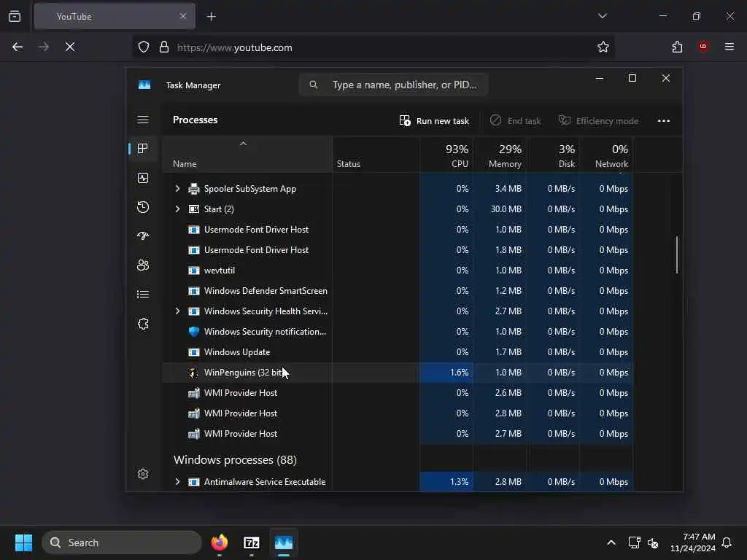The width and height of the screenshot is (747, 560).
Task: Open the Details list icon in sidebar
Action: tap(143, 295)
